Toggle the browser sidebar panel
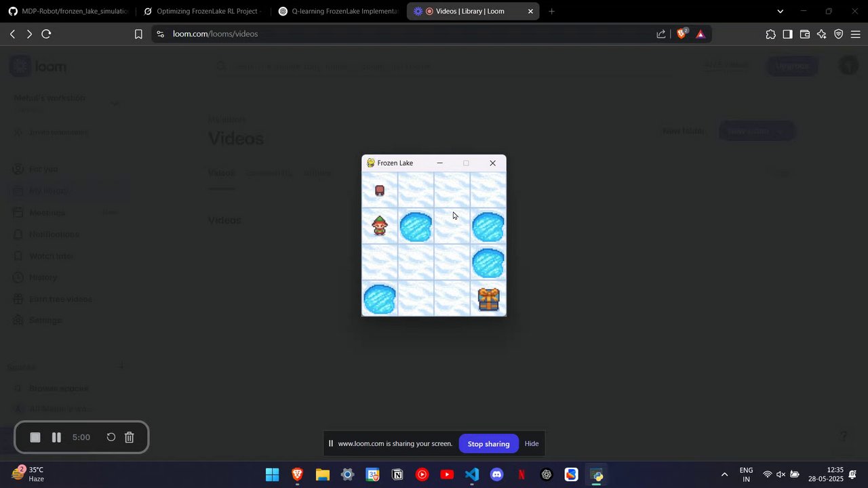 [x=787, y=34]
